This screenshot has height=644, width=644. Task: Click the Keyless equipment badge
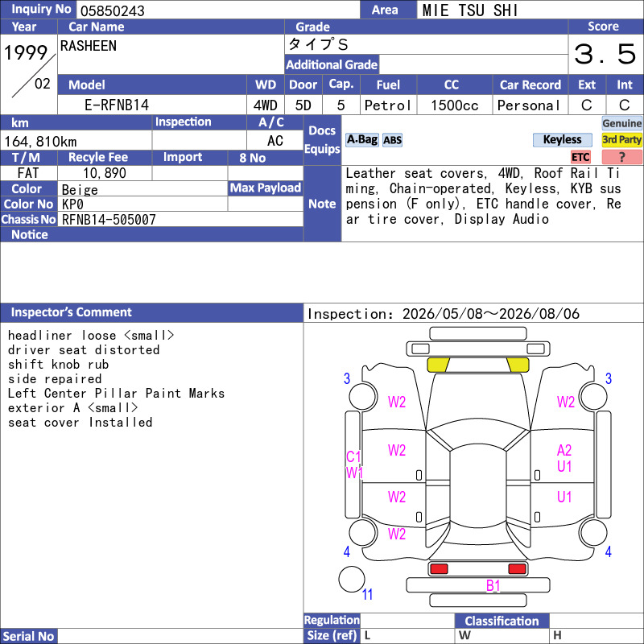pyautogui.click(x=562, y=139)
